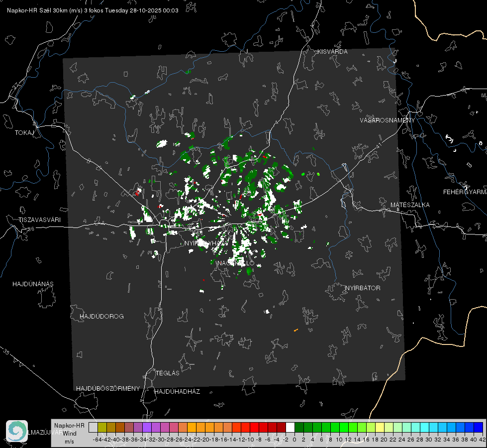This screenshot has width=487, height=448.
Task: Click road number 41 near Vásárosnamény
Action: coord(379,145)
